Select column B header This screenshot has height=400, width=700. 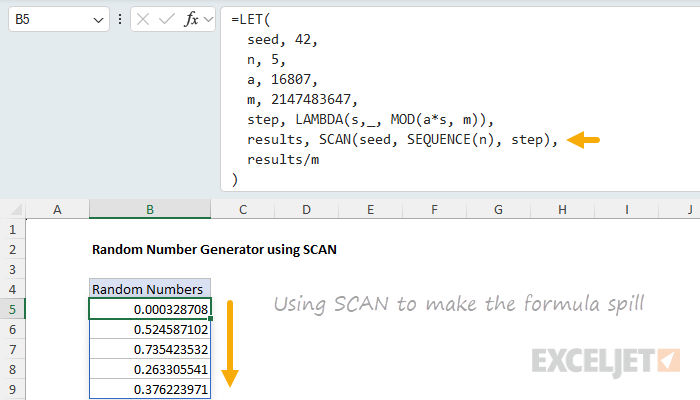(150, 209)
